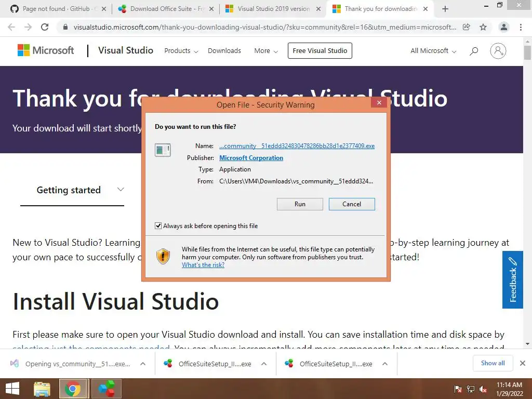Screen dimensions: 532x399
Task: Bookmark this page with the star icon
Action: click(483, 27)
